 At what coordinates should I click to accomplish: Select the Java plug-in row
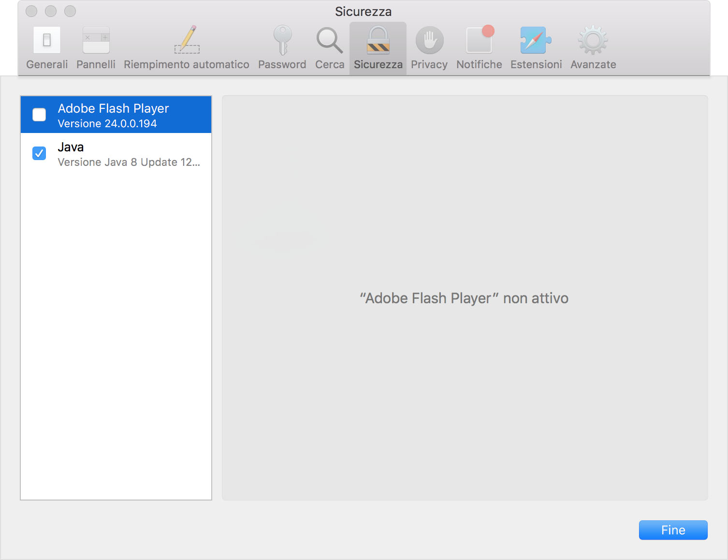pyautogui.click(x=116, y=153)
